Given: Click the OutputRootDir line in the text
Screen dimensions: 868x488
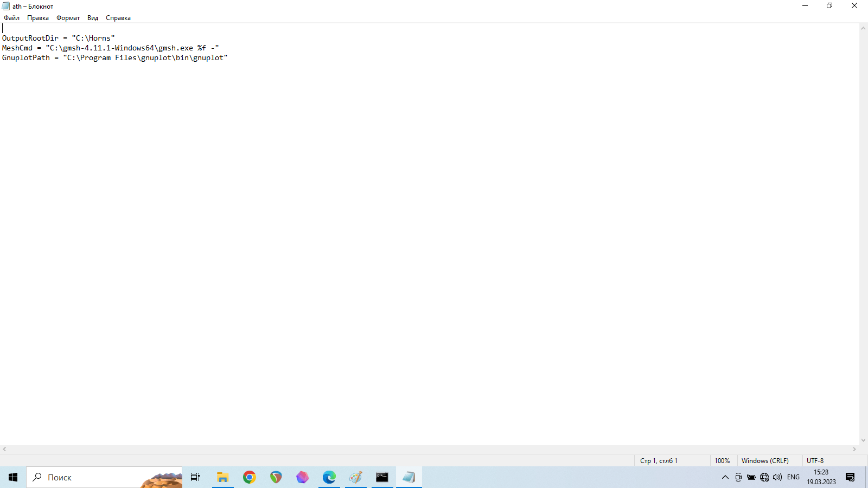Looking at the screenshot, I should 59,38.
